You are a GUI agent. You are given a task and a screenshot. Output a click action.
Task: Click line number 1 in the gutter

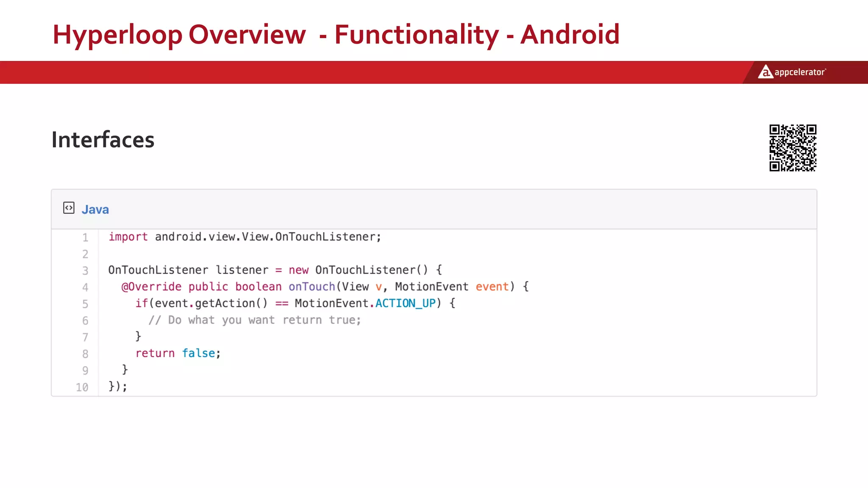[x=85, y=238]
